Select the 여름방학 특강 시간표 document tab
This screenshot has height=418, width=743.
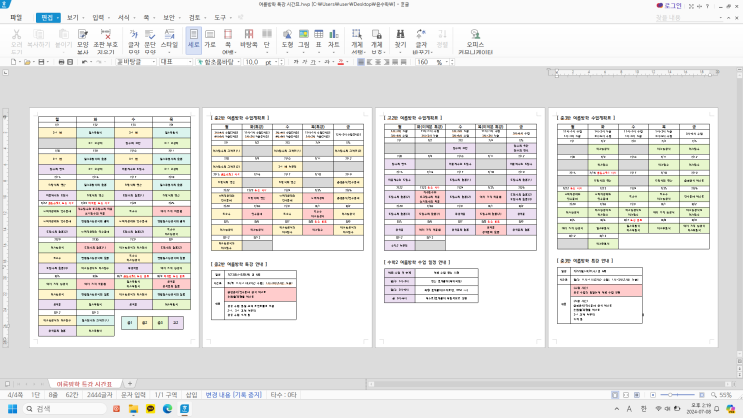84,384
